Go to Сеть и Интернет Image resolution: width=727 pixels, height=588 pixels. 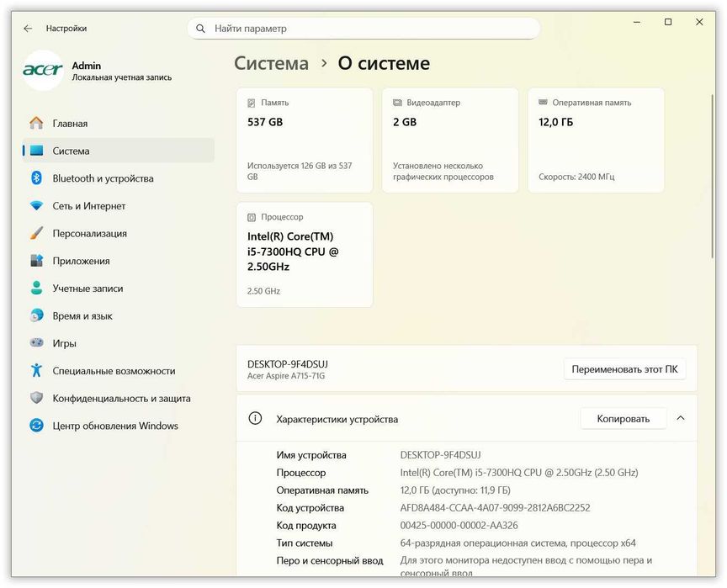coord(119,206)
